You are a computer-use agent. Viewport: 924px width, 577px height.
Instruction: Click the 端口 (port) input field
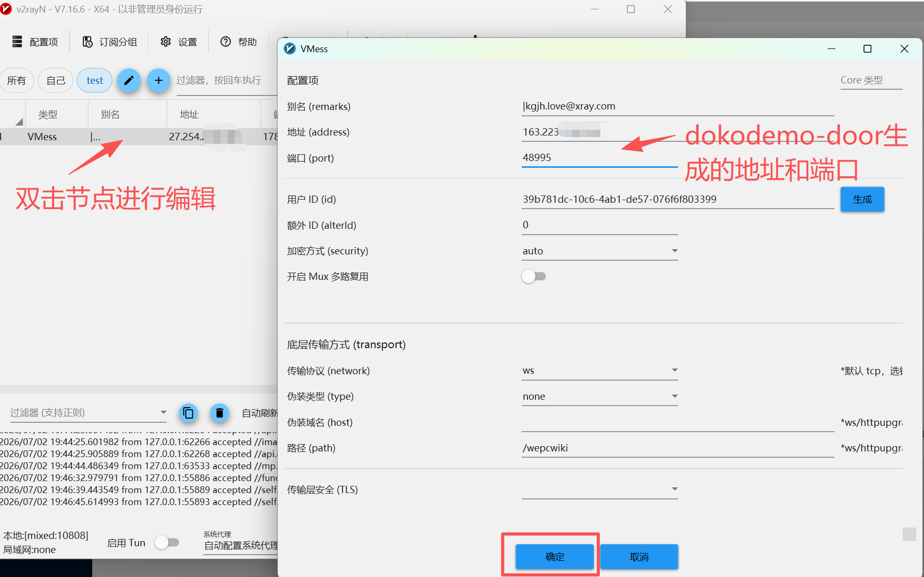599,158
